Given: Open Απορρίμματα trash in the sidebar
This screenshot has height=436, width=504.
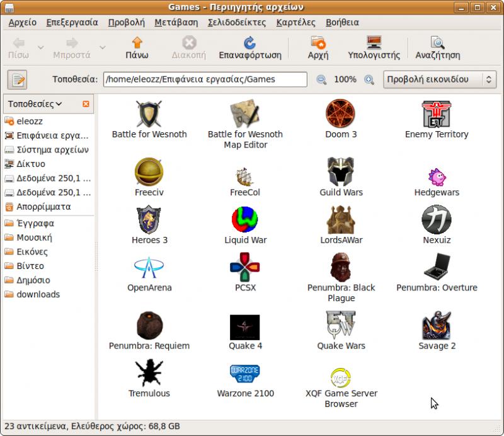Looking at the screenshot, I should point(49,207).
